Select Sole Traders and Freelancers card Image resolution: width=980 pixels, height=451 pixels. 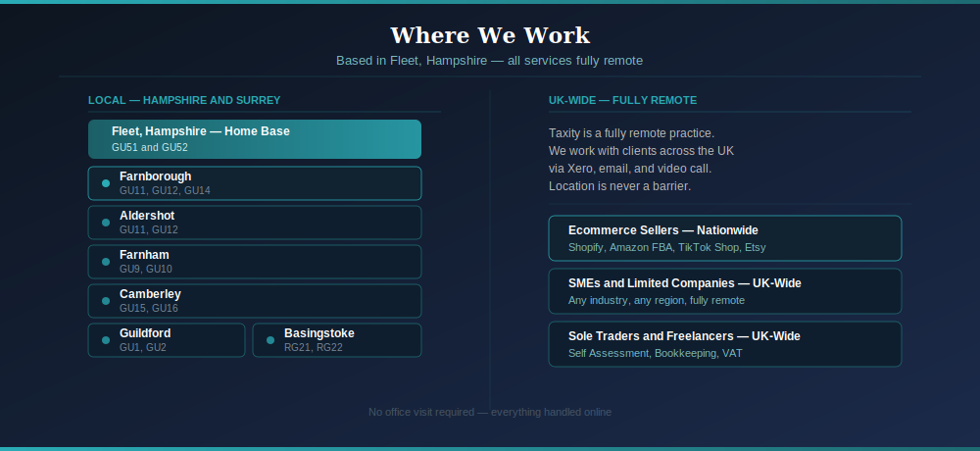pos(724,344)
